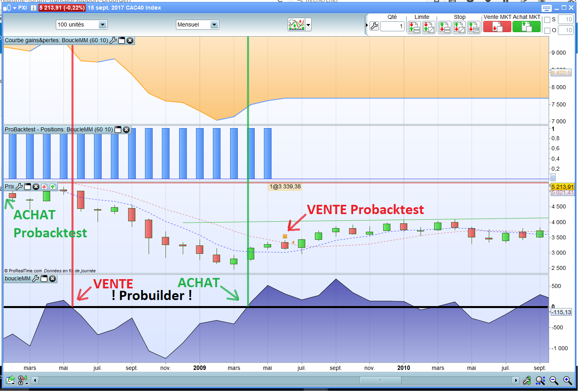Open settings wrench of the boucleMM indicator
Screen dimensions: 578x392
tap(35, 278)
